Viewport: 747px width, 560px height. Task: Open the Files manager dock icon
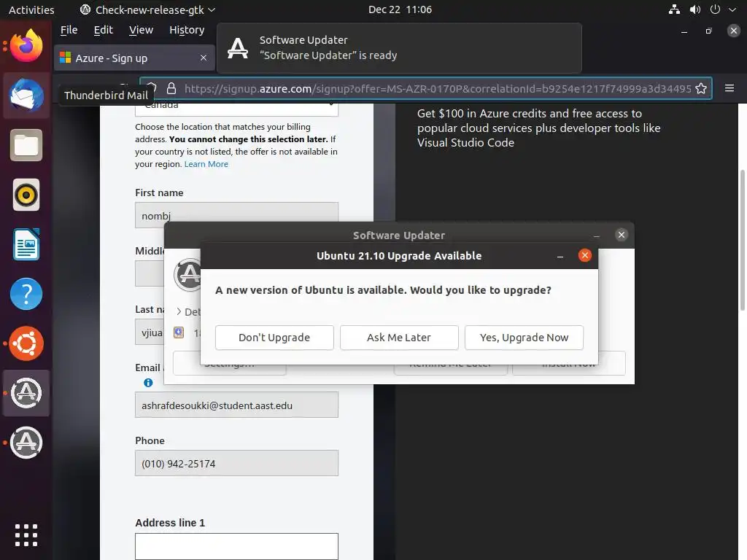(x=26, y=145)
